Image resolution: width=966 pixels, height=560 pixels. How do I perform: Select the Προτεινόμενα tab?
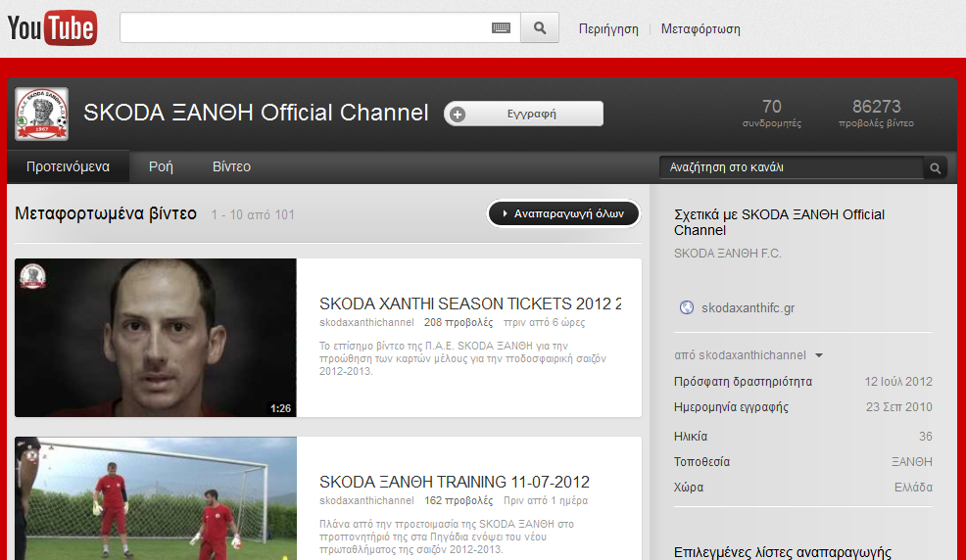pyautogui.click(x=68, y=166)
